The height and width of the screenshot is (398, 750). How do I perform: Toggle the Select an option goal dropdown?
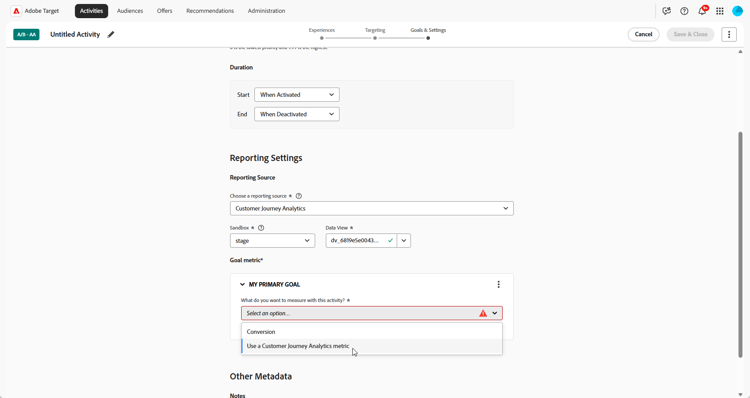tap(372, 313)
